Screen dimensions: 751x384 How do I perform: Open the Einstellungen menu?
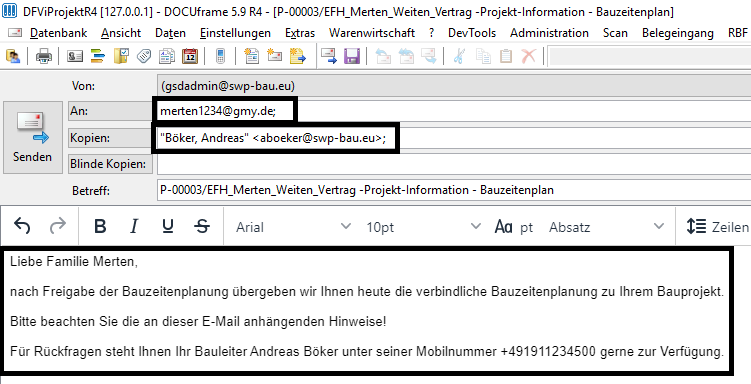[x=235, y=33]
